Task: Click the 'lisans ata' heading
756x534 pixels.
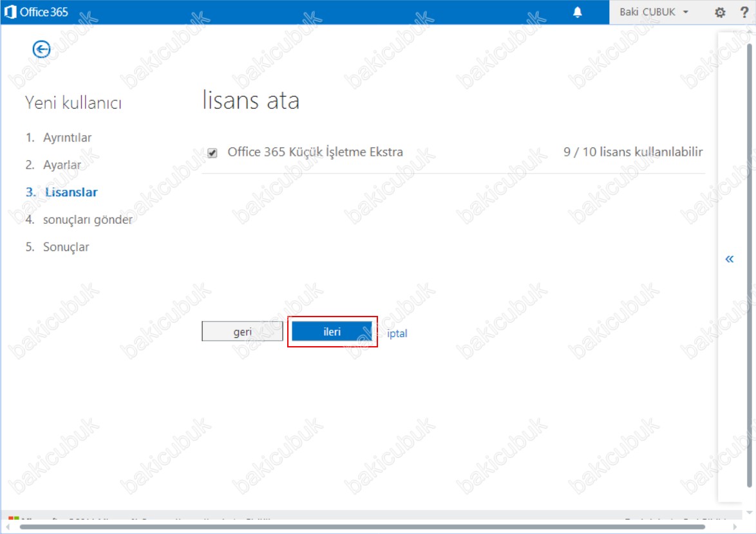Action: coord(250,100)
